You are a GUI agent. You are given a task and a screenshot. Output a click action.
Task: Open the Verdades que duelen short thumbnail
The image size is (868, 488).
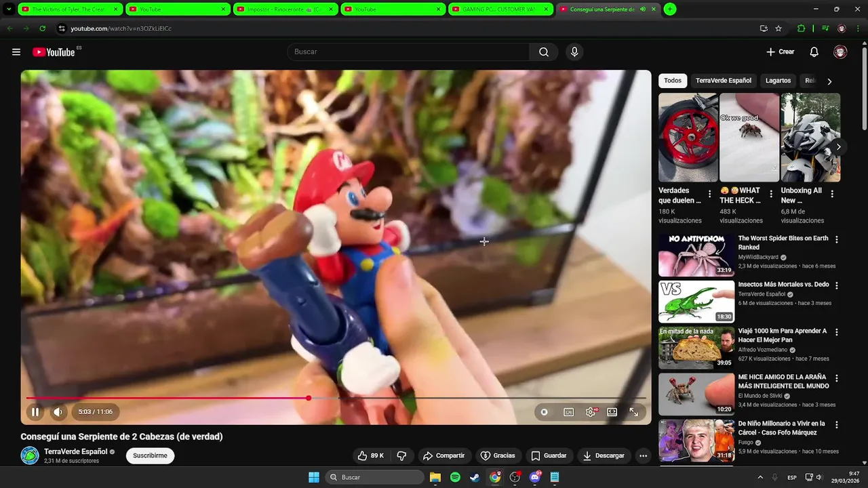coord(688,138)
